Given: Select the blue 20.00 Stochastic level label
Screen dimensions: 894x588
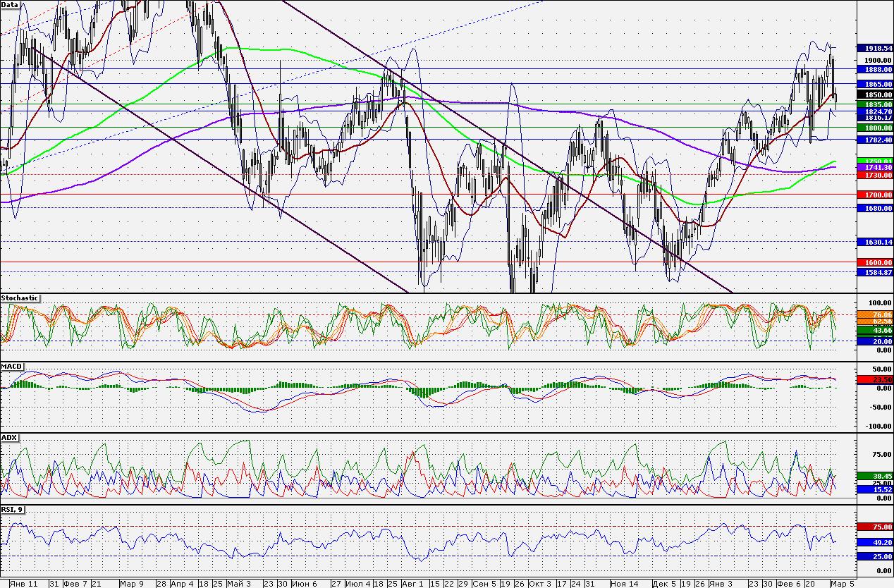Looking at the screenshot, I should [x=874, y=341].
